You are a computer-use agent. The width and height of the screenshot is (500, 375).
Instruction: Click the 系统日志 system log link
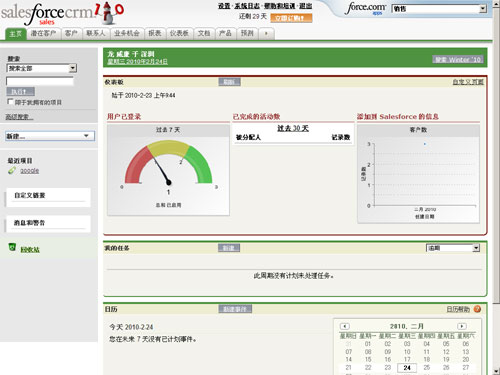247,6
